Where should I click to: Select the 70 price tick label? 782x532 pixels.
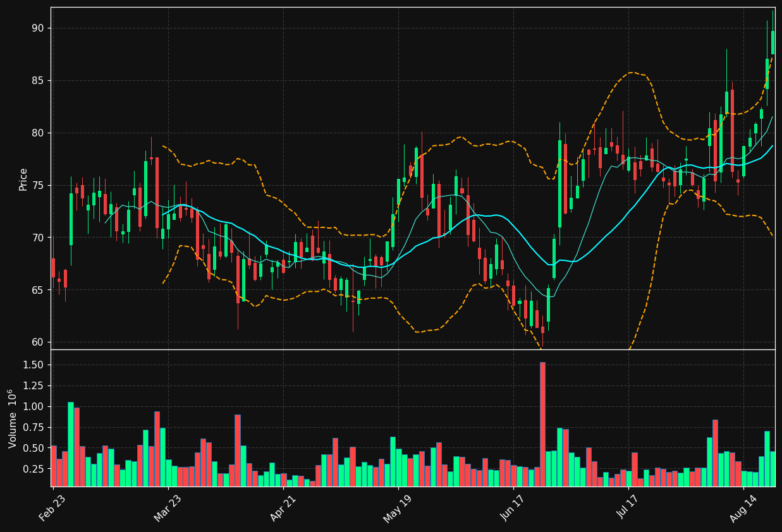pyautogui.click(x=37, y=238)
